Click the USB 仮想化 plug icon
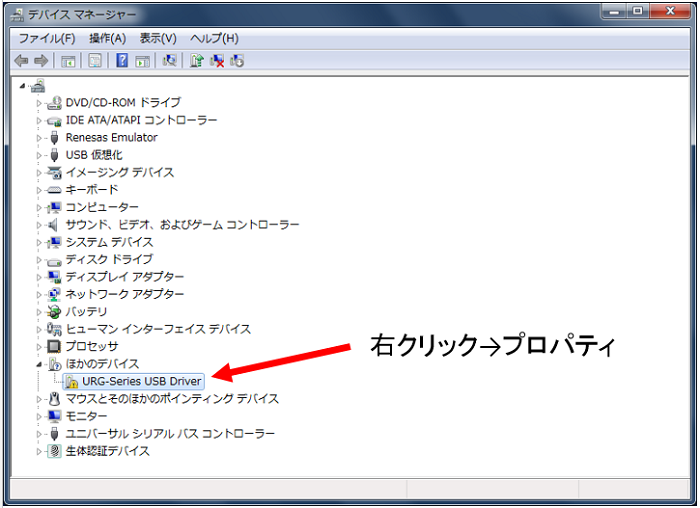700x508 pixels. click(54, 155)
